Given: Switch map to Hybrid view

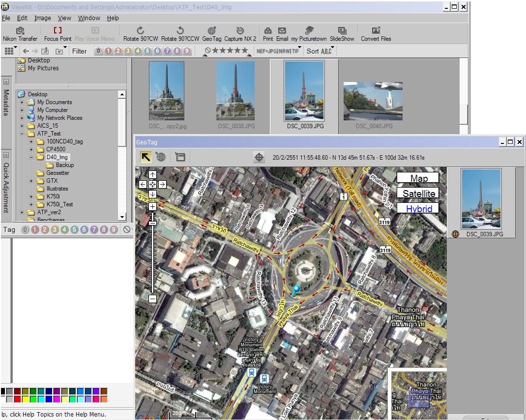Looking at the screenshot, I should 418,208.
